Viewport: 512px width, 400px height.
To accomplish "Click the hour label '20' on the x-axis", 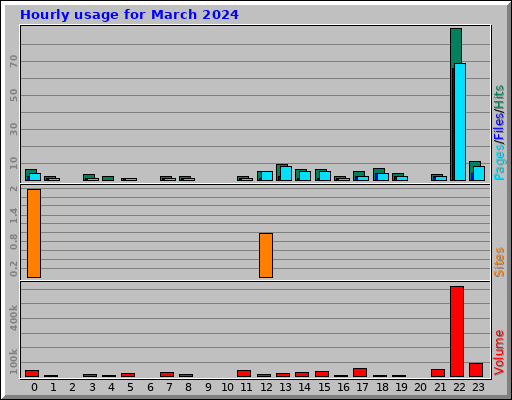I will (420, 387).
